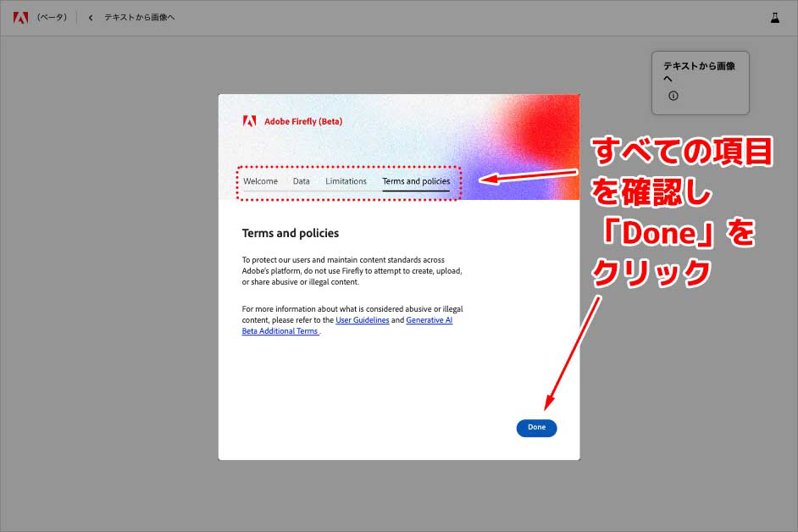Click the Adobe logo in the top bar
Screen dimensions: 798x532
[x=20, y=17]
